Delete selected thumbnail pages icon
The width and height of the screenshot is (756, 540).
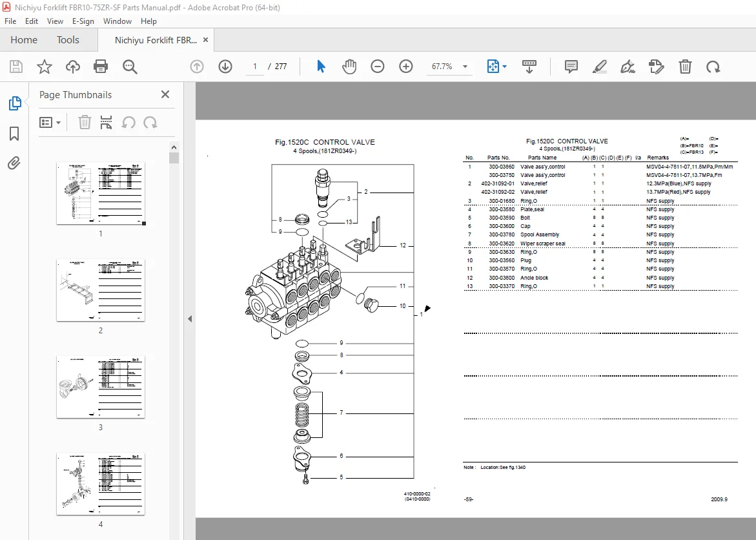click(85, 123)
